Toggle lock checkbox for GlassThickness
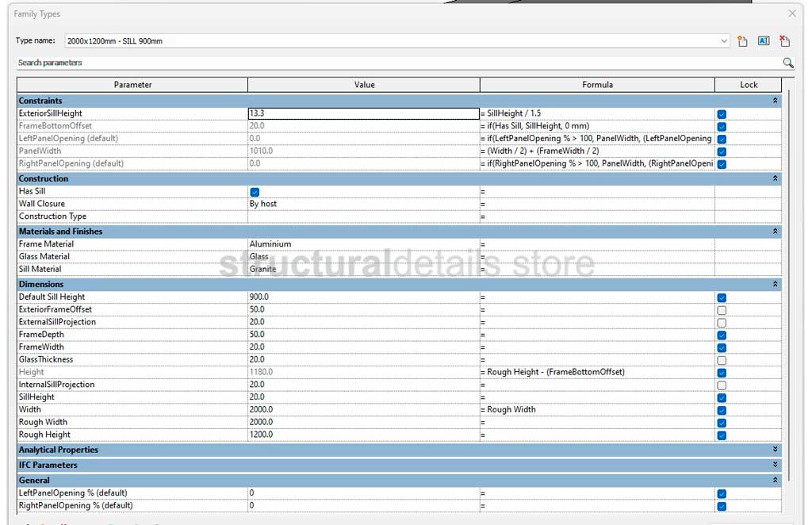The width and height of the screenshot is (812, 525). pyautogui.click(x=722, y=360)
